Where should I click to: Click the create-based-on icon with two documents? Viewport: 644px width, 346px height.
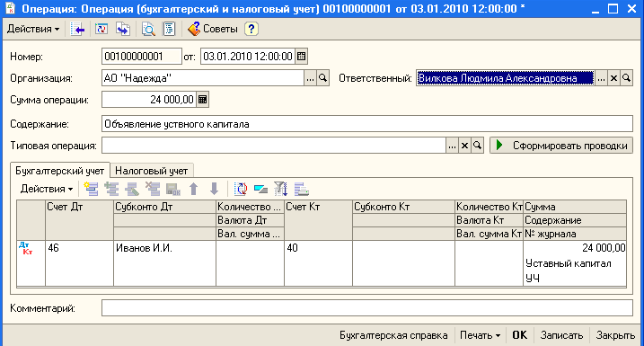click(x=124, y=29)
